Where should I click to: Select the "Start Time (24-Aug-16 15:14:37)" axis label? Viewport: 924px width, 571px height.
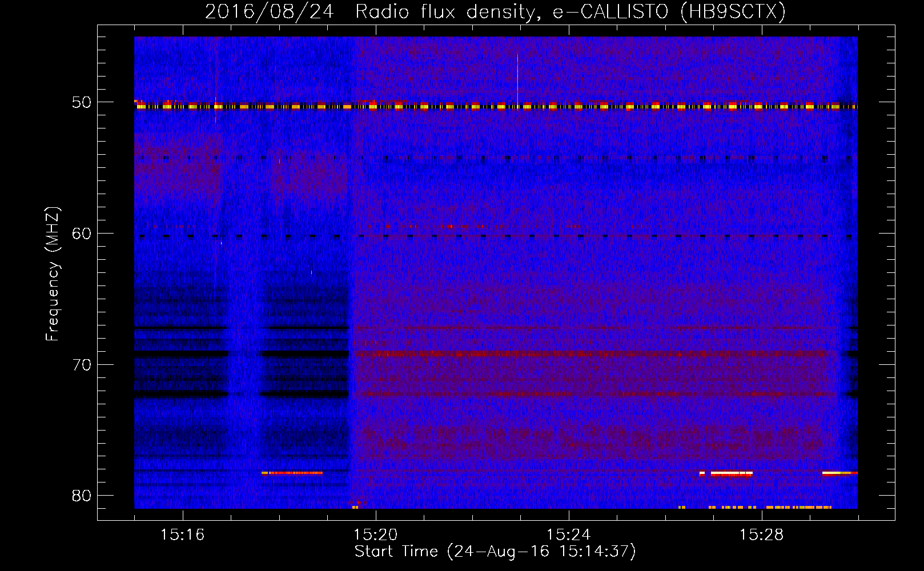(x=495, y=552)
